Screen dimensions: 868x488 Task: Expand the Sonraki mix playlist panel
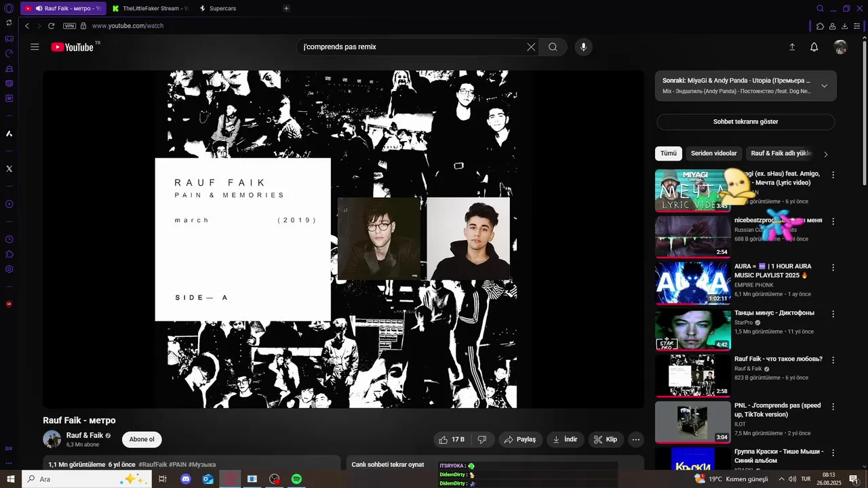tap(824, 85)
